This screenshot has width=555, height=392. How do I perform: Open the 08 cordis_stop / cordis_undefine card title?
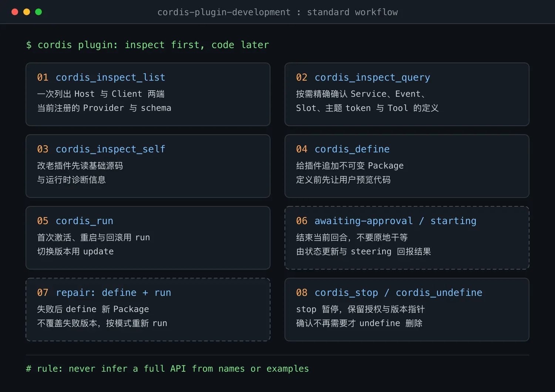[x=389, y=293]
